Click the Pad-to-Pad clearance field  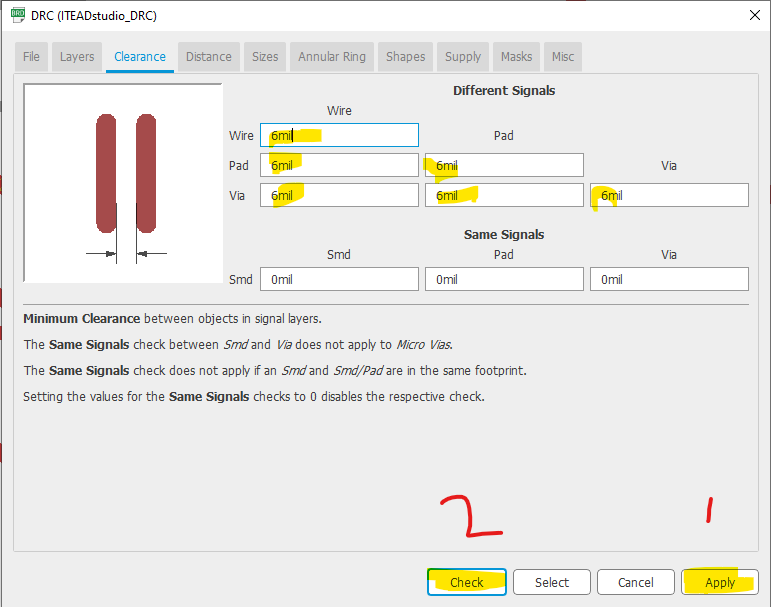[504, 165]
